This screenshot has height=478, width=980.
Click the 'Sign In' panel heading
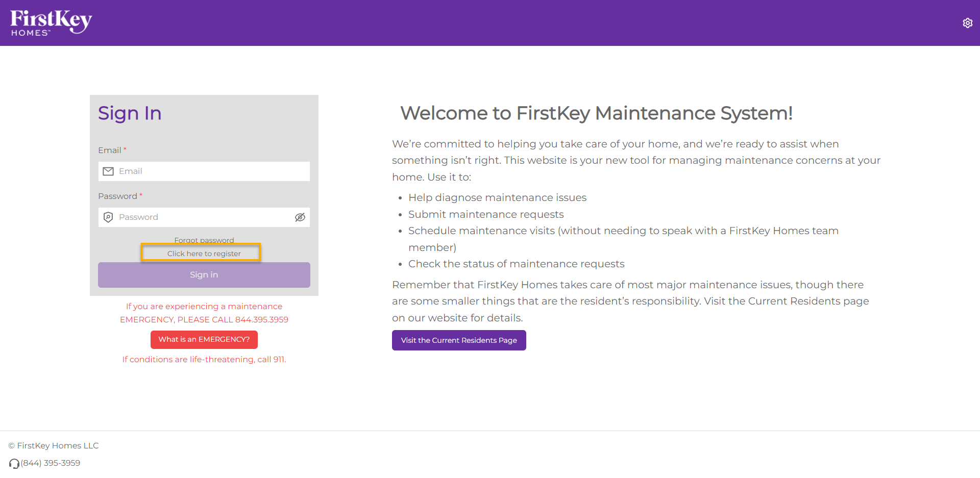pyautogui.click(x=130, y=113)
